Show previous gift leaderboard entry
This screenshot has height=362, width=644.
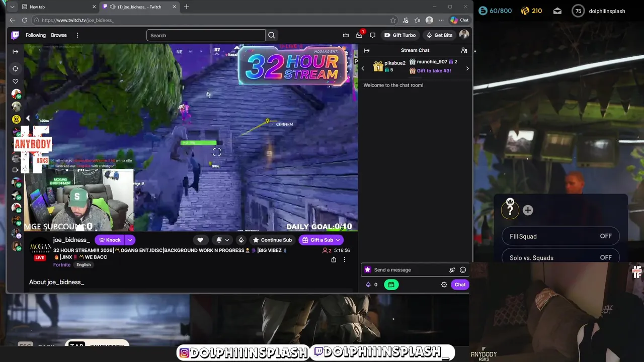tap(363, 68)
